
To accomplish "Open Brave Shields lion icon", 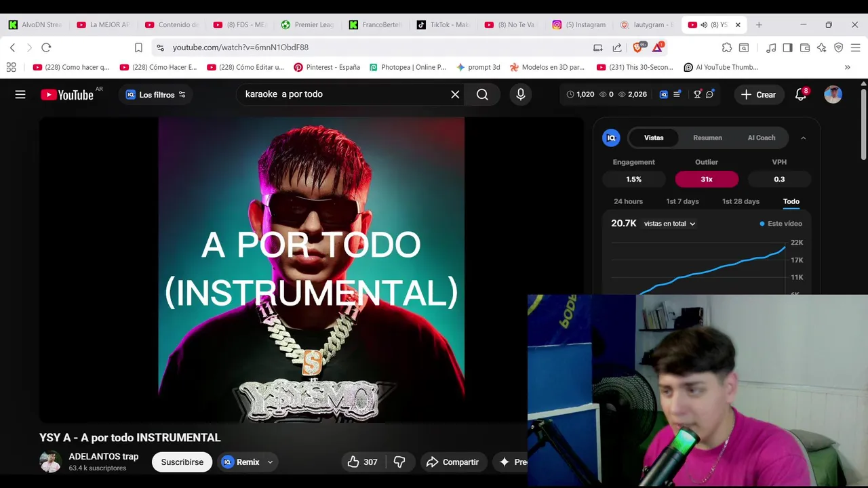I will 637,47.
